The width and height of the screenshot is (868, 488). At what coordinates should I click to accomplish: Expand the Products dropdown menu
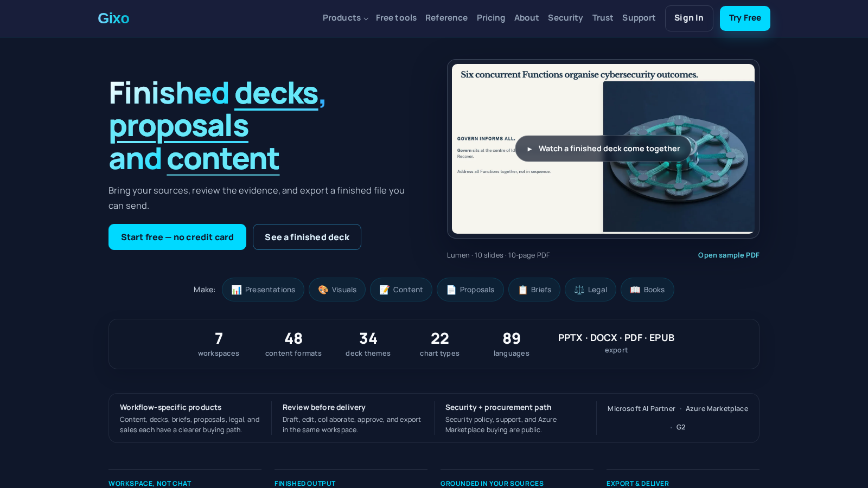345,18
